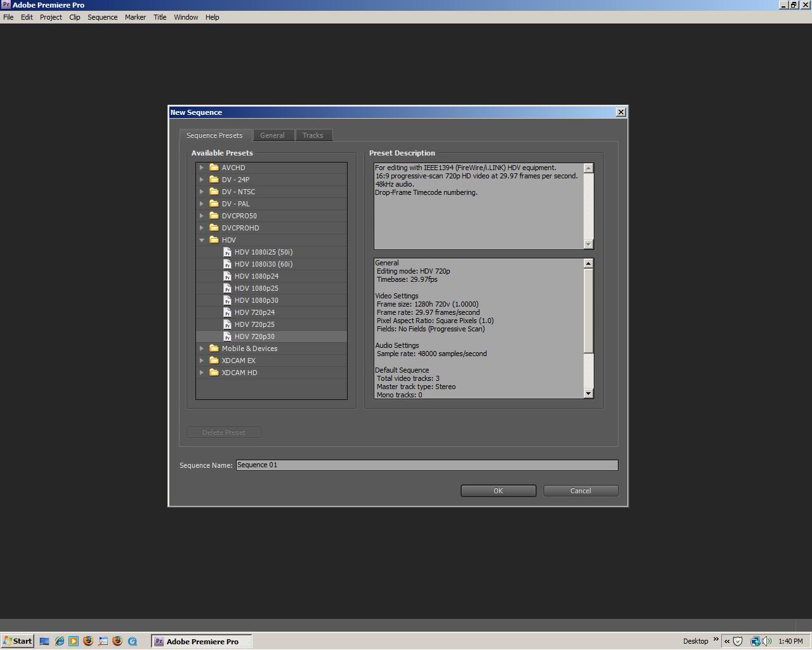Launch Internet Explorer from quick launch

(59, 641)
